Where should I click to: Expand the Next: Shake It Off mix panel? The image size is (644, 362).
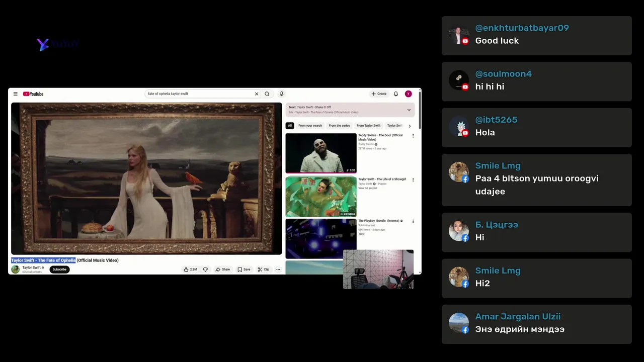[x=409, y=110]
